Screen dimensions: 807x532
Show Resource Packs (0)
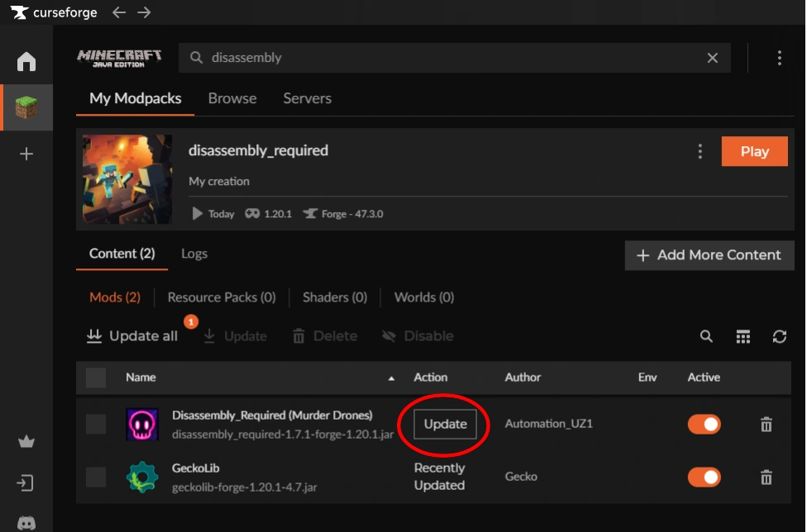(222, 297)
